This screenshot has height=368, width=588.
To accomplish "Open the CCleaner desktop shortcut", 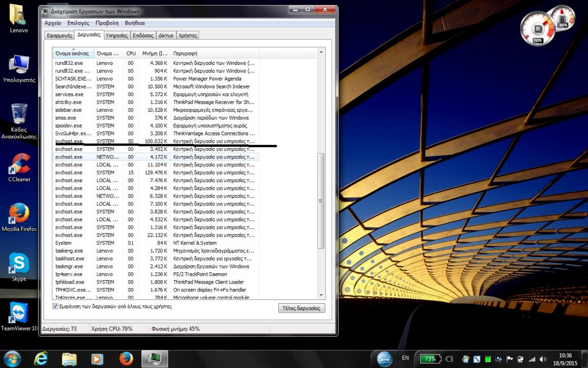I will pyautogui.click(x=19, y=166).
